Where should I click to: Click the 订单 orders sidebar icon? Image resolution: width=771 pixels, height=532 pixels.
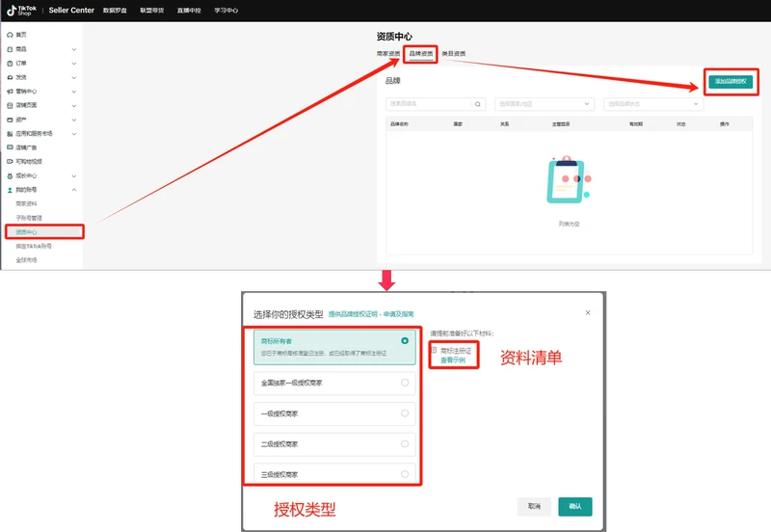(x=9, y=63)
